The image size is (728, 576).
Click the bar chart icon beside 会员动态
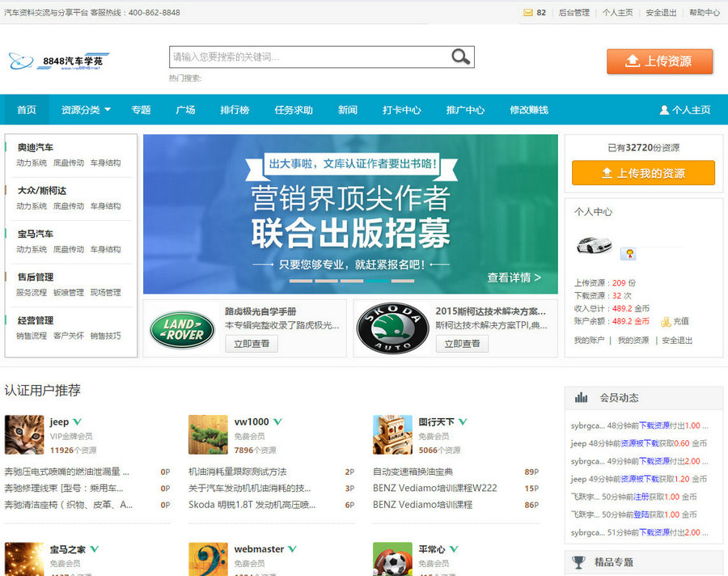(x=581, y=398)
